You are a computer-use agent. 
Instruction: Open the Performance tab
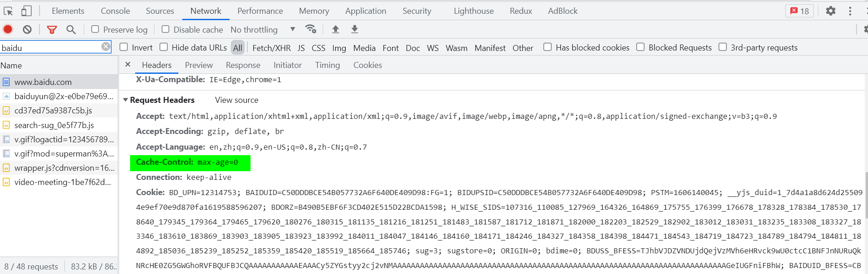(x=260, y=11)
